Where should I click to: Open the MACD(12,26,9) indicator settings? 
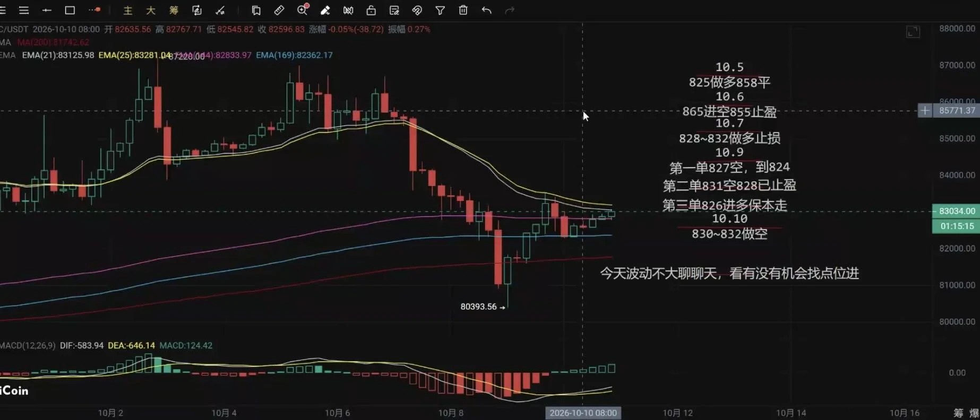(28, 345)
